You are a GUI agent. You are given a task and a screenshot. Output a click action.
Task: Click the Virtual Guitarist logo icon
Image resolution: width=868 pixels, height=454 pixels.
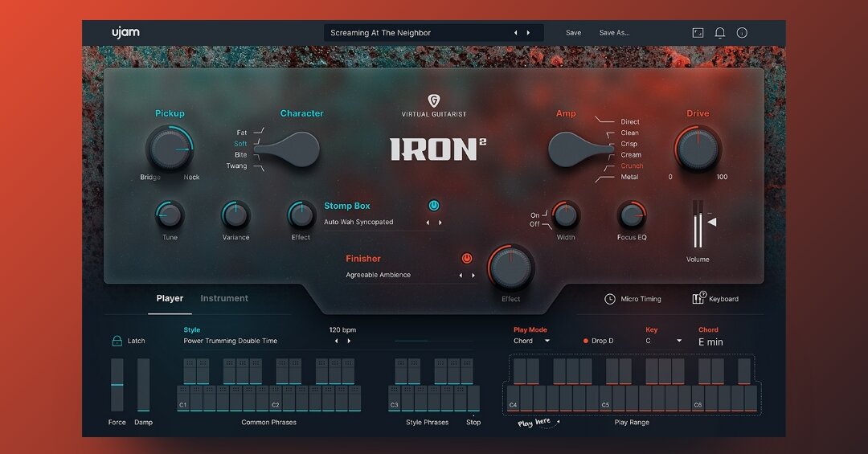(x=434, y=100)
